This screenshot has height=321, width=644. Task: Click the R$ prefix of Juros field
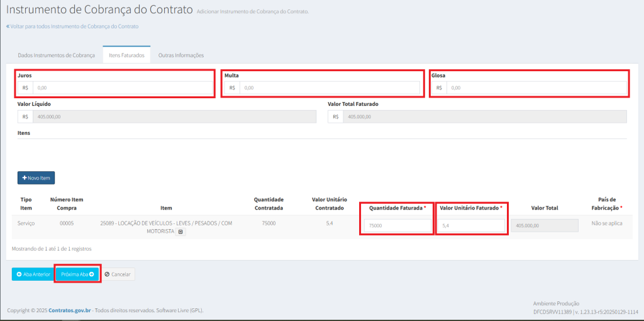[x=25, y=88]
